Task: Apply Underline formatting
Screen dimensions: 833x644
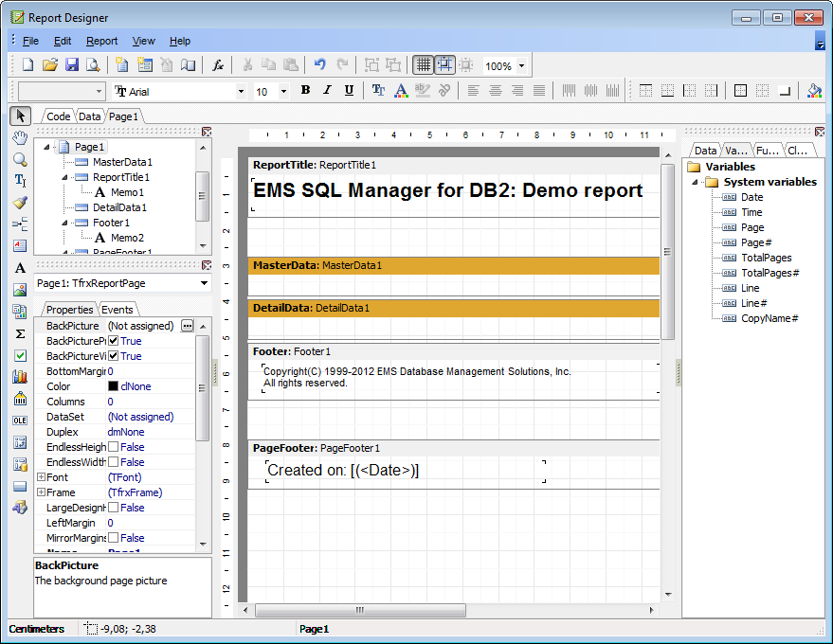Action: point(349,90)
